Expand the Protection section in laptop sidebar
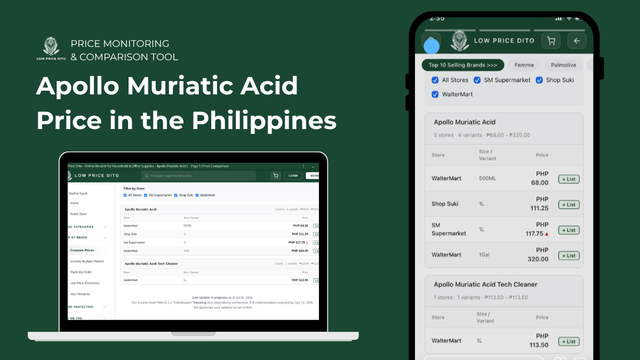Screen dimensions: 640x360 [x=105, y=307]
